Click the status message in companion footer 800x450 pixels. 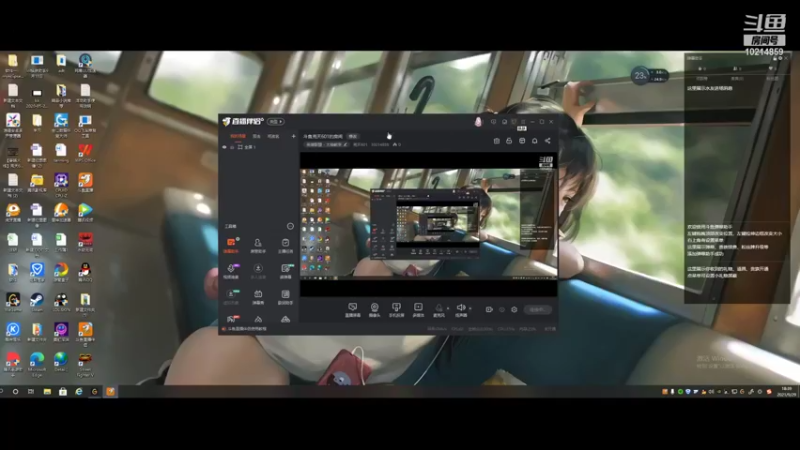247,329
